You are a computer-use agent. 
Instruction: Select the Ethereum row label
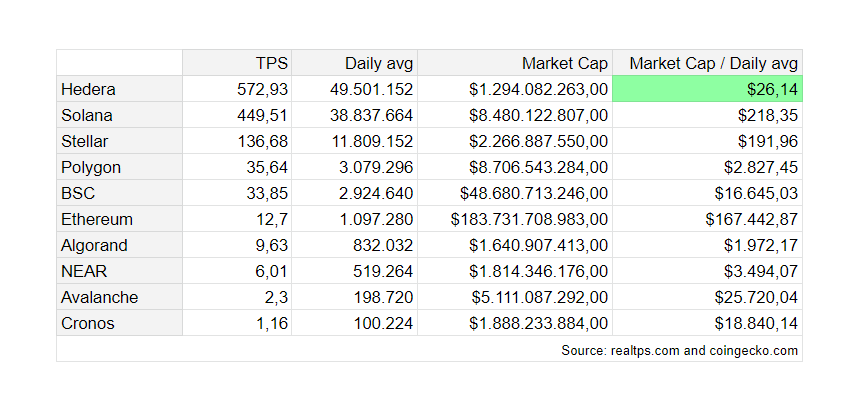coord(119,219)
